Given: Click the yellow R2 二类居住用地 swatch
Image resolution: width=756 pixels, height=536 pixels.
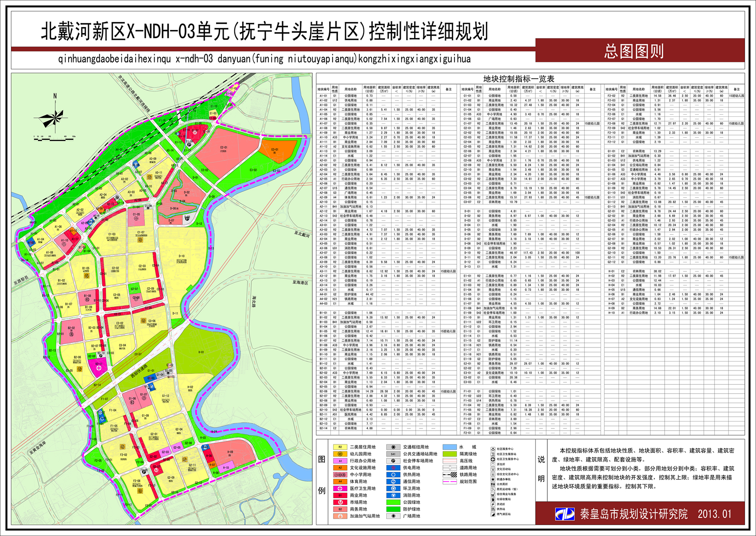Looking at the screenshot, I should pyautogui.click(x=340, y=447).
